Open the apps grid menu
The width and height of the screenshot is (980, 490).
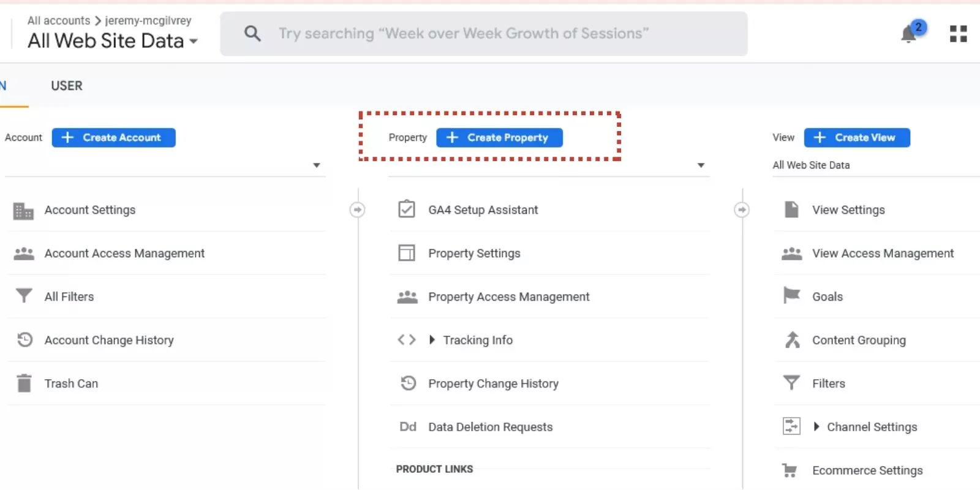point(958,34)
